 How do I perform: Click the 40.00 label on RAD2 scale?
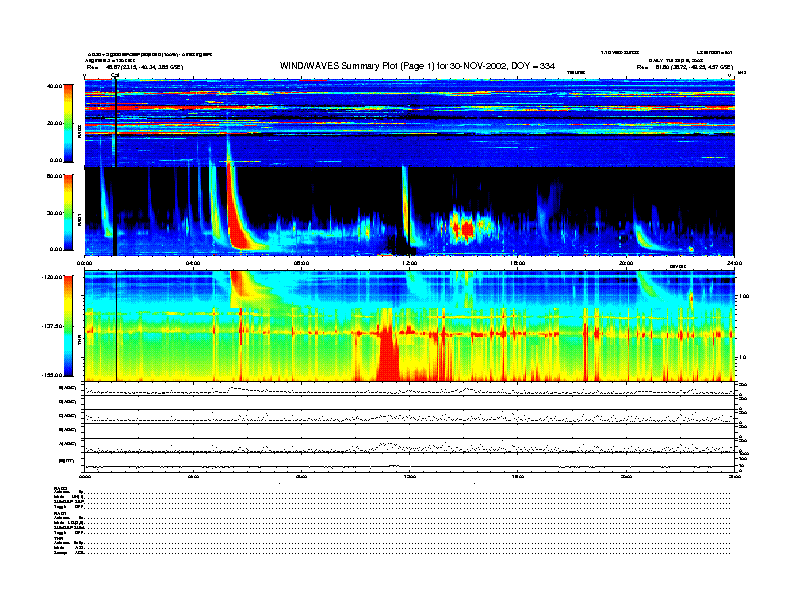[x=54, y=86]
